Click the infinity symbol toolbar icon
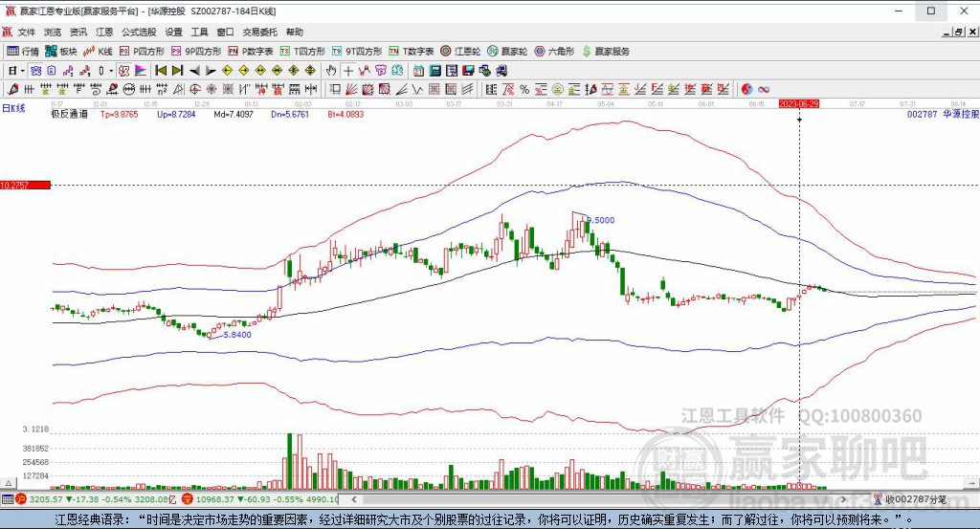 [x=763, y=89]
